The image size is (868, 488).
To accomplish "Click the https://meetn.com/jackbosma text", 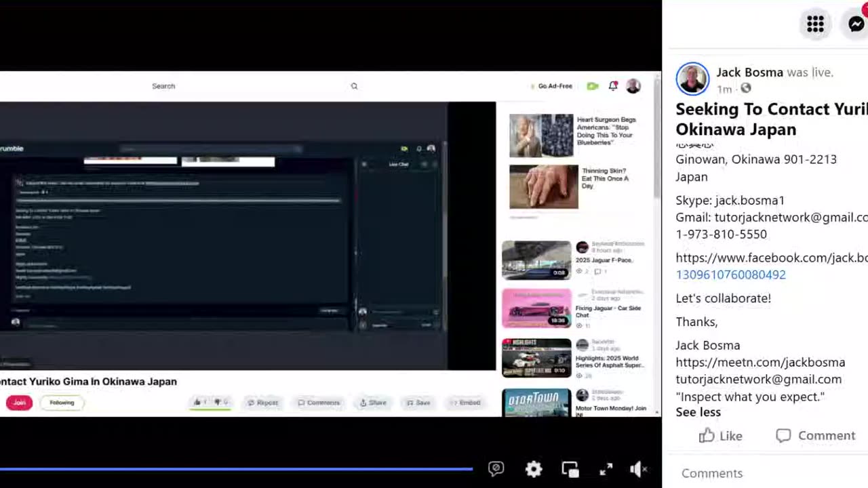I will tap(760, 363).
